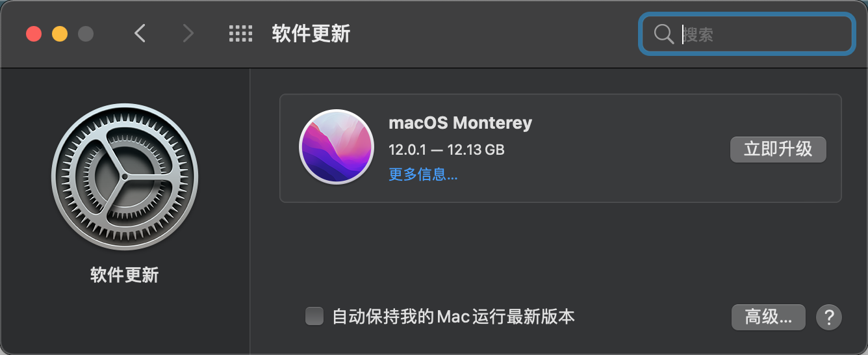The width and height of the screenshot is (868, 355).
Task: Click the macOS Monterey wallpaper icon
Action: pos(336,147)
